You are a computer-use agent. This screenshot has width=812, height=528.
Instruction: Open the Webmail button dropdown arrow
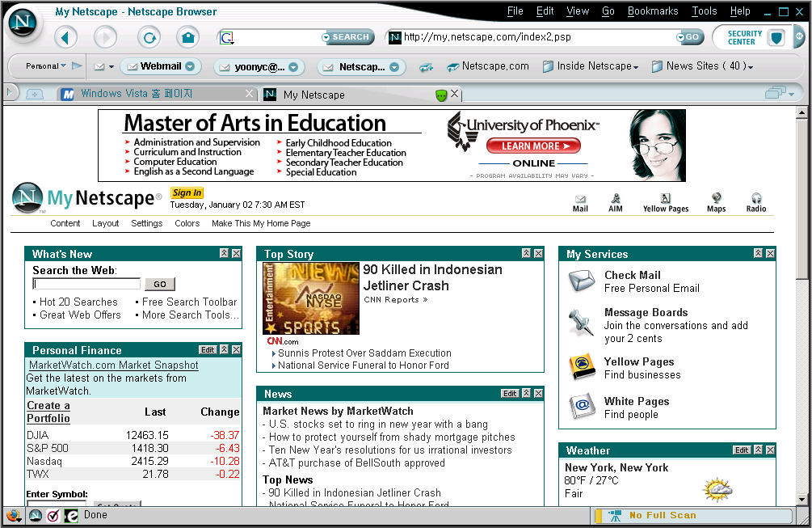click(190, 66)
